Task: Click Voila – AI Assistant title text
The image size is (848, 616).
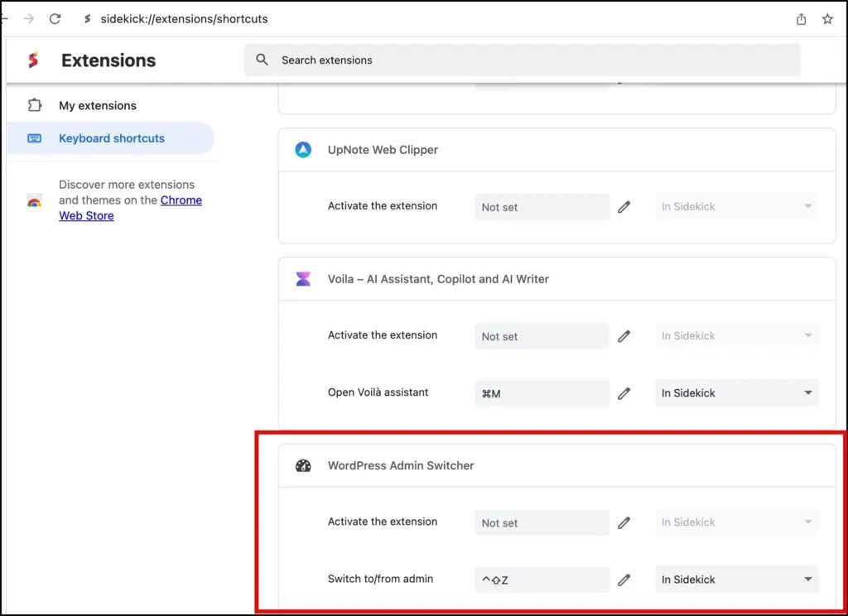Action: [x=438, y=279]
